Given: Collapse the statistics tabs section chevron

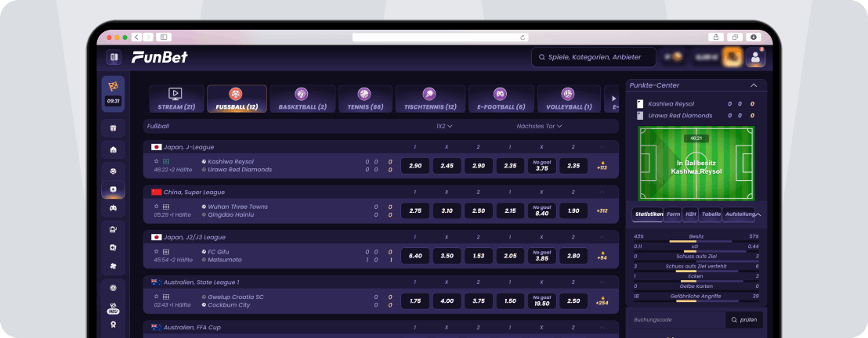Looking at the screenshot, I should tap(758, 214).
